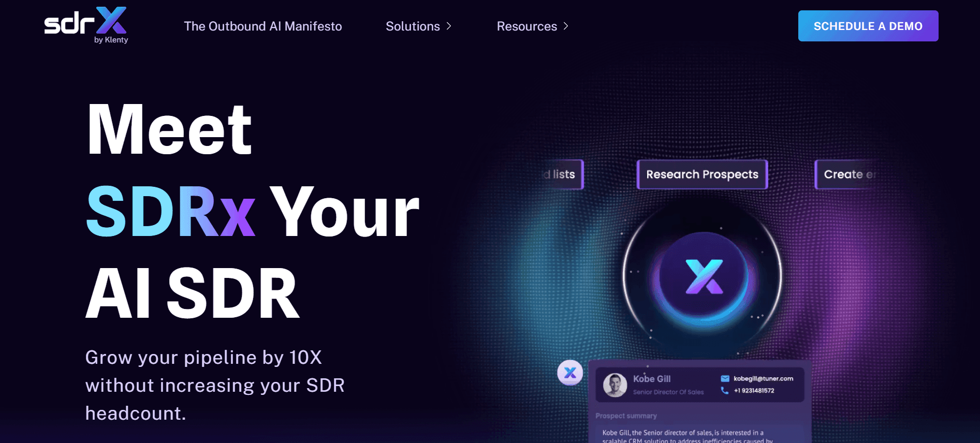Expand the Solutions chevron arrow

[449, 26]
